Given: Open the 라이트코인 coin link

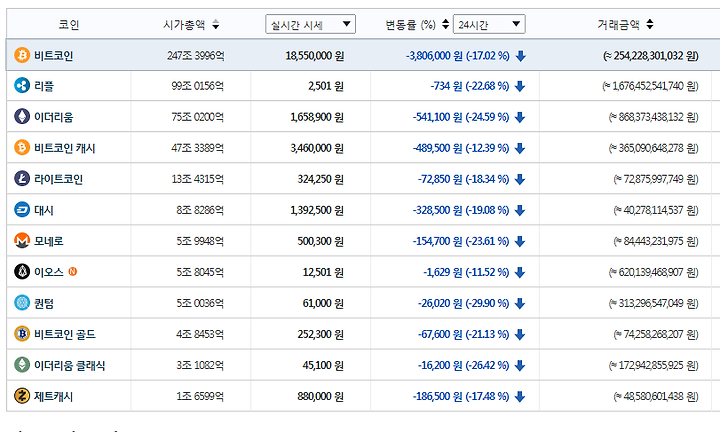Looking at the screenshot, I should (x=58, y=180).
